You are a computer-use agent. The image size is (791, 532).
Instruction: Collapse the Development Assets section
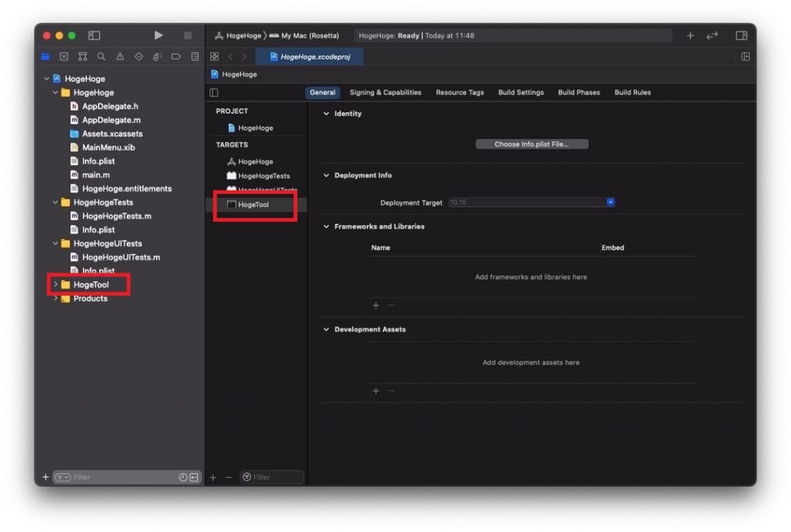coord(326,329)
